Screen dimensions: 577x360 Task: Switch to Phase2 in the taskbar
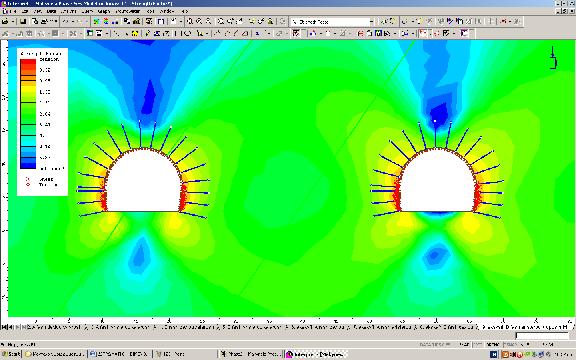coord(251,354)
